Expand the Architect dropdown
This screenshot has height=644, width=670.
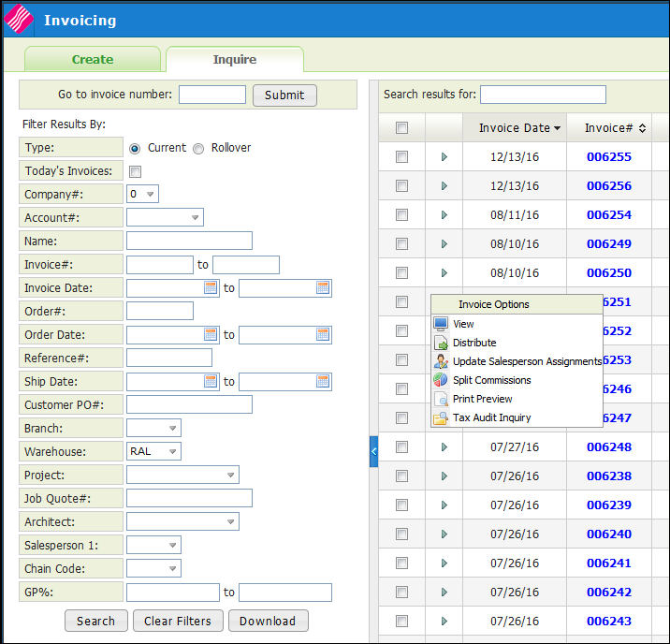click(230, 522)
